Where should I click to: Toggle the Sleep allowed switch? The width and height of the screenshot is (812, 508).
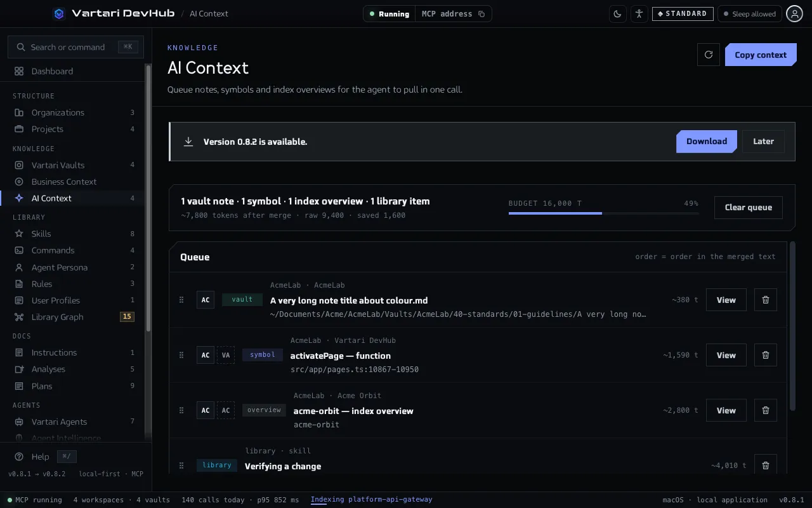click(x=750, y=14)
